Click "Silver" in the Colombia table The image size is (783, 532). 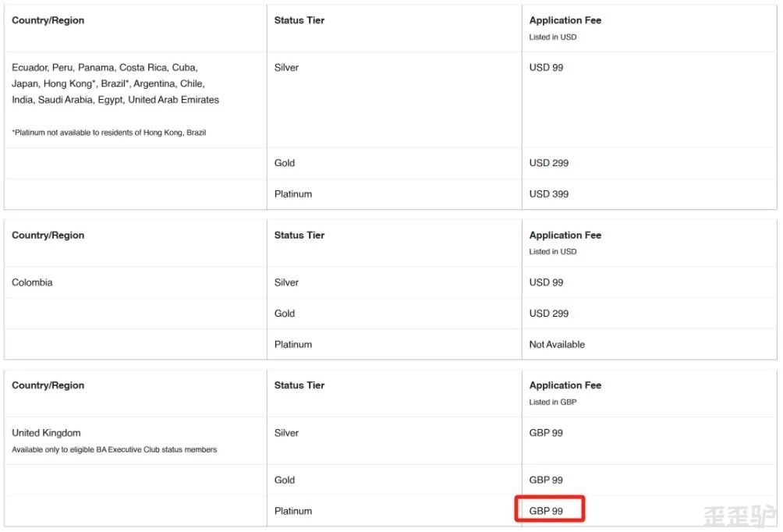(x=286, y=282)
